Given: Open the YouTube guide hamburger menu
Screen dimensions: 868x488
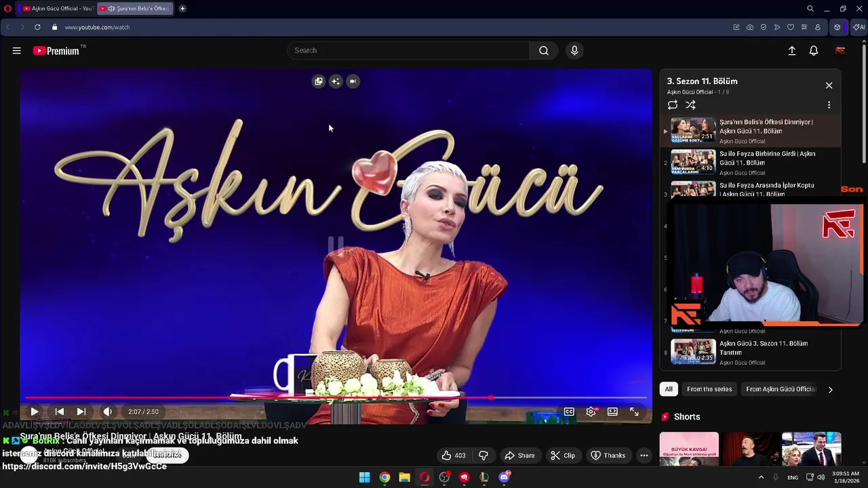Looking at the screenshot, I should click(x=17, y=51).
